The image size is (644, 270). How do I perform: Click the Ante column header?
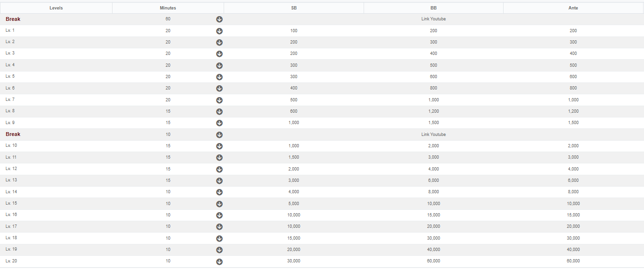click(573, 8)
